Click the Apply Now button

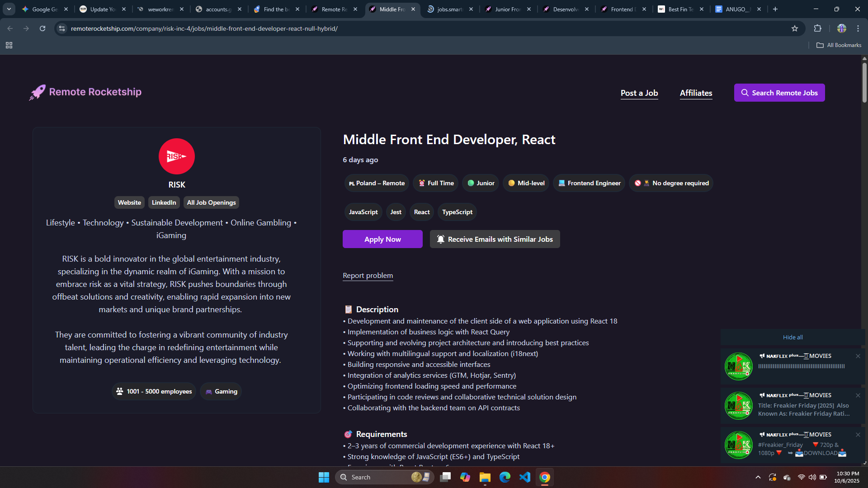click(382, 239)
